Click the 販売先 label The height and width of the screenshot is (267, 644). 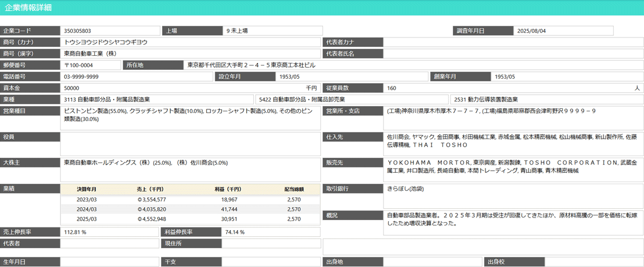[353, 163]
